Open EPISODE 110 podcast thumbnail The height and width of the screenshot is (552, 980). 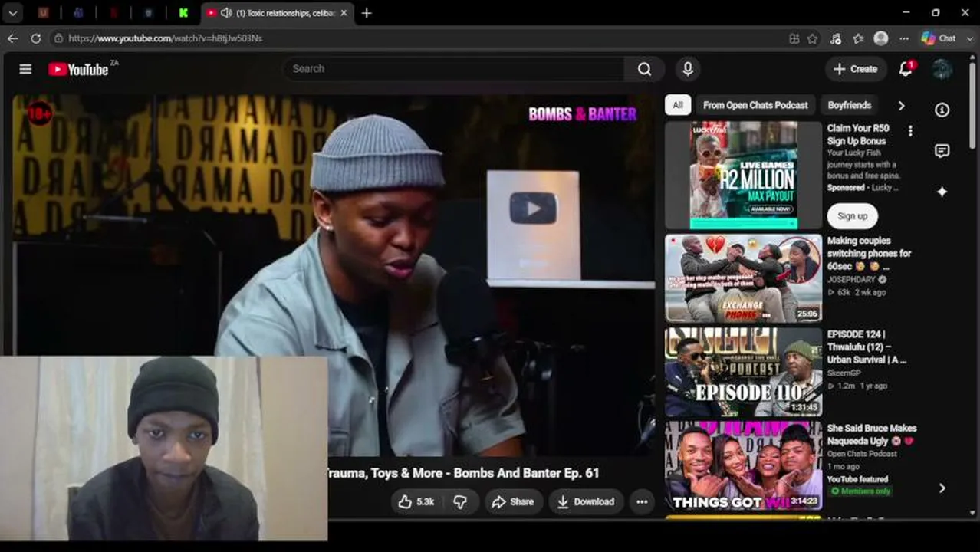pyautogui.click(x=743, y=372)
